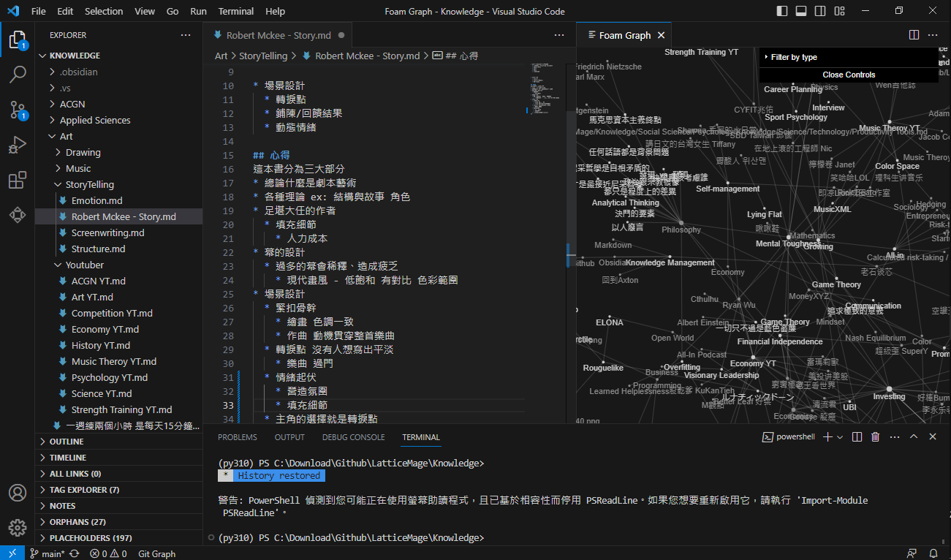This screenshot has height=560, width=951.
Task: Click Close Controls in Foam Graph
Action: pos(849,75)
